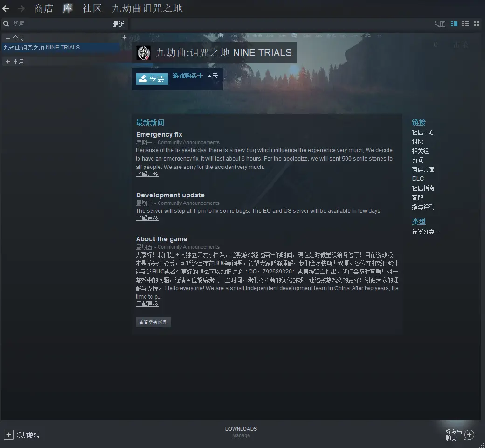The height and width of the screenshot is (448, 485).
Task: Click the 游戏购买于 今天 text
Action: pos(195,76)
